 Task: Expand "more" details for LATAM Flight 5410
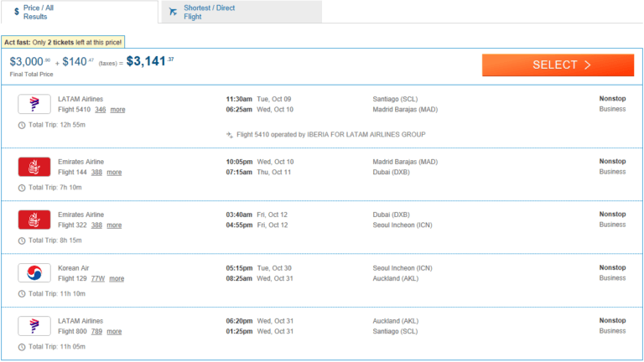pyautogui.click(x=117, y=110)
